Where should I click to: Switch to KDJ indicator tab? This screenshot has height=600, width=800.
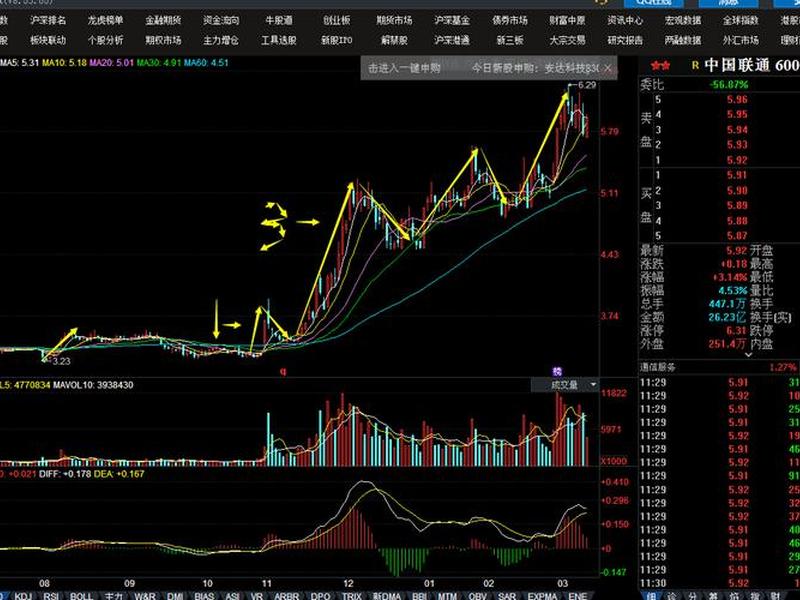(x=23, y=595)
